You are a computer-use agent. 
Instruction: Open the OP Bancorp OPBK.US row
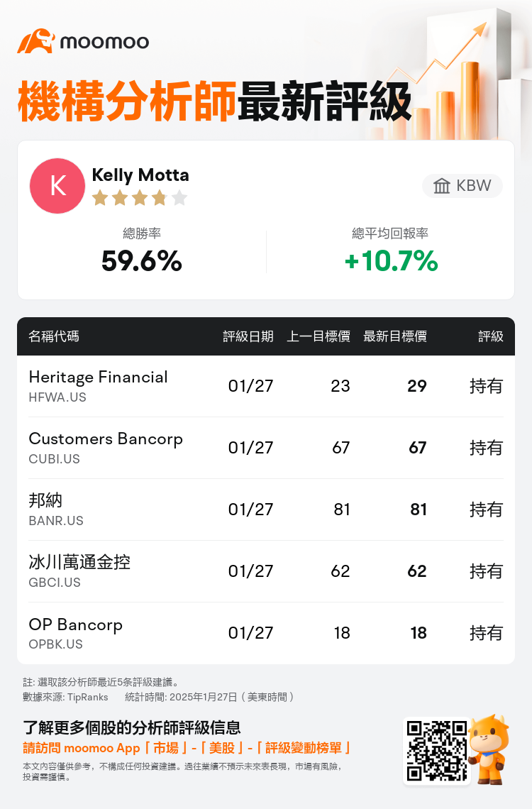266,633
